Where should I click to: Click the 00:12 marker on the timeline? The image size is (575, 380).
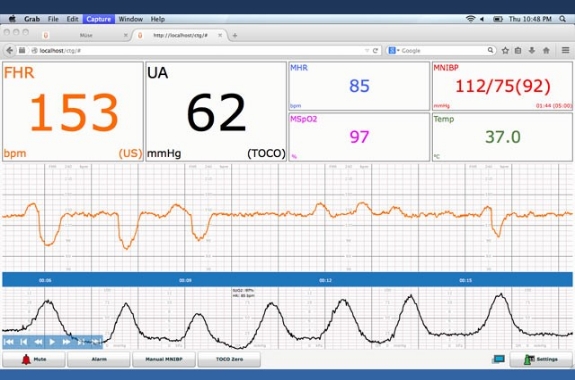pyautogui.click(x=325, y=280)
